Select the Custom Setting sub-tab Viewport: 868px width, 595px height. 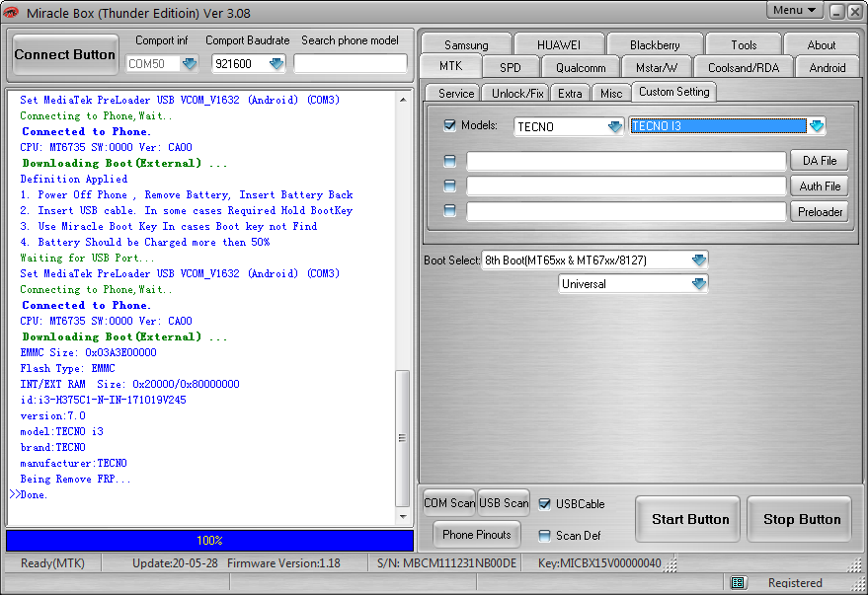(673, 92)
